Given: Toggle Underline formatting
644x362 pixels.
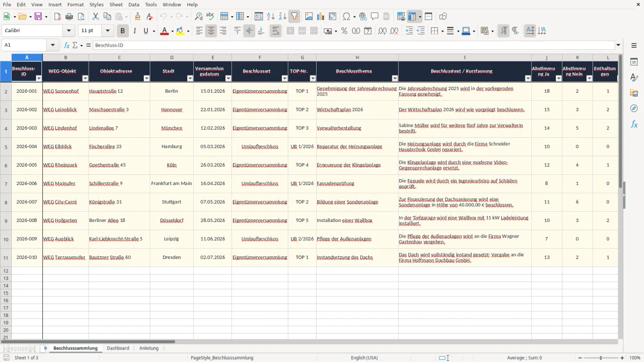Looking at the screenshot, I should point(145,31).
